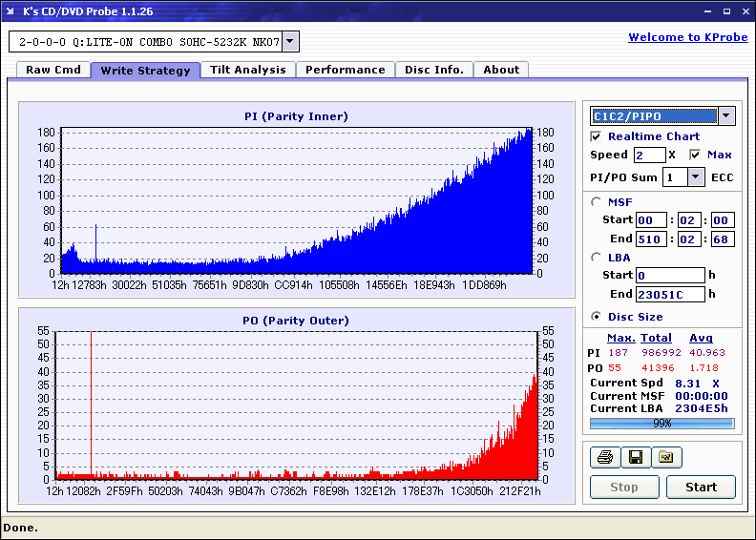Toggle the Realtime Chart checkbox
Image resolution: width=756 pixels, height=540 pixels.
[596, 136]
